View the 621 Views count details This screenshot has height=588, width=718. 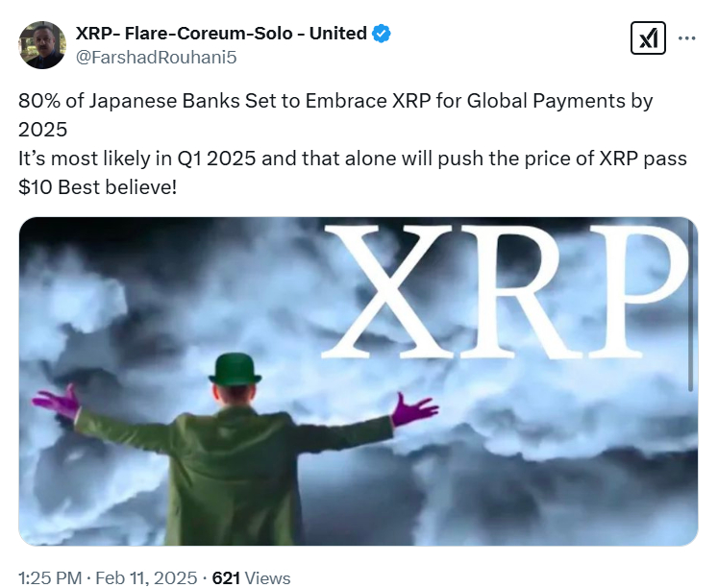(251, 578)
